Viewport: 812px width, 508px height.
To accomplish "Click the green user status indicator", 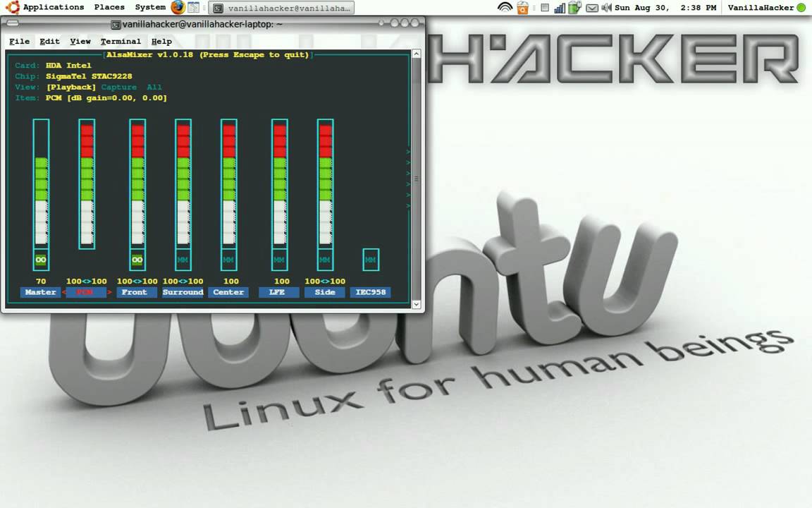I will [x=801, y=8].
